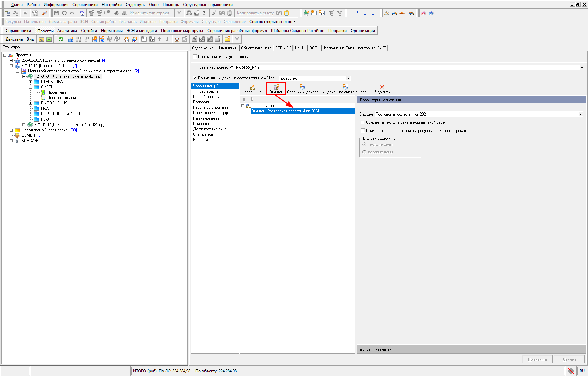This screenshot has height=376, width=588.
Task: Click the green refresh icon in projects toolbar
Action: click(61, 39)
